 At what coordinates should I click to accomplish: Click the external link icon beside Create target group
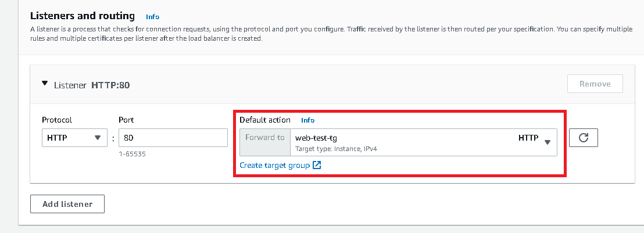[x=317, y=166]
